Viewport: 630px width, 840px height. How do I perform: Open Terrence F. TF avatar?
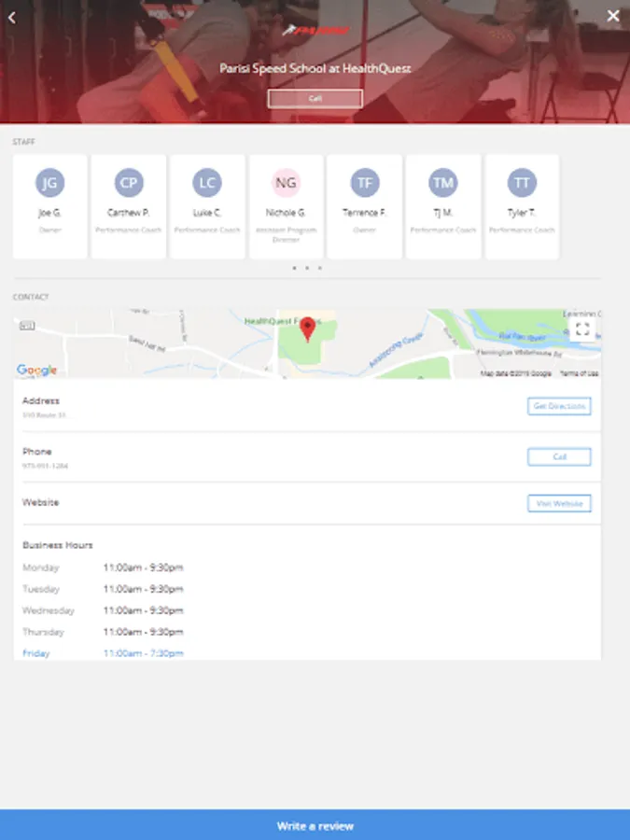click(x=365, y=183)
